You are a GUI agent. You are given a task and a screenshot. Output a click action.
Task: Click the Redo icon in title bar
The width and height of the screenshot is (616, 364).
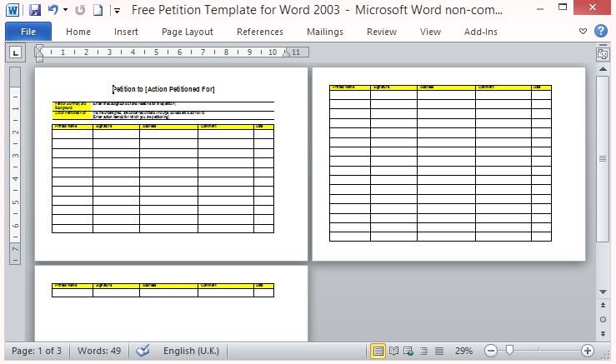point(80,11)
